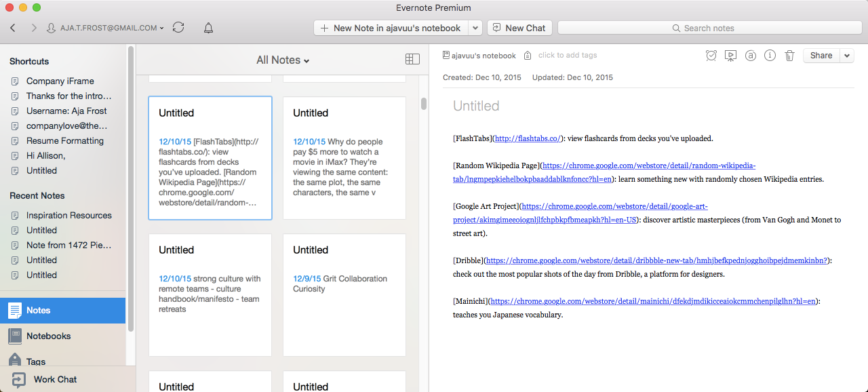Open the Shortcuts section header
The width and height of the screenshot is (868, 392).
(x=29, y=61)
